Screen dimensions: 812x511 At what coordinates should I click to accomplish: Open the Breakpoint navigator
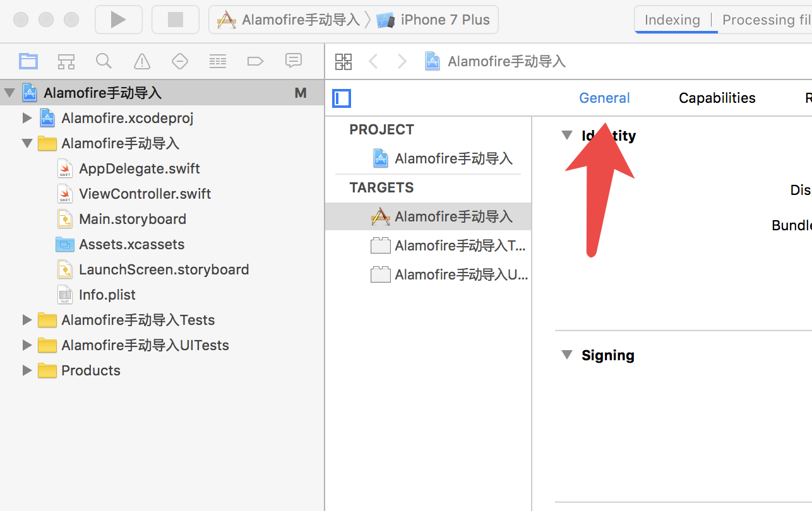point(255,61)
